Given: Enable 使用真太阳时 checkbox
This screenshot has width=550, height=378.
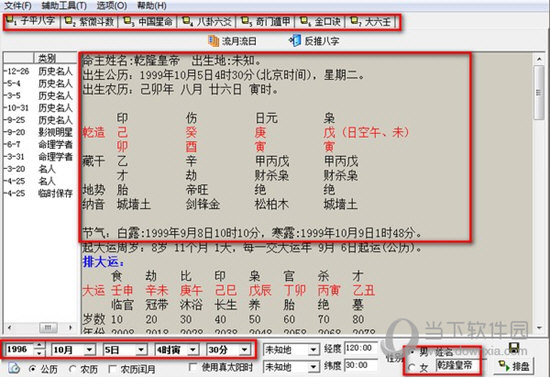Looking at the screenshot, I should (x=193, y=367).
